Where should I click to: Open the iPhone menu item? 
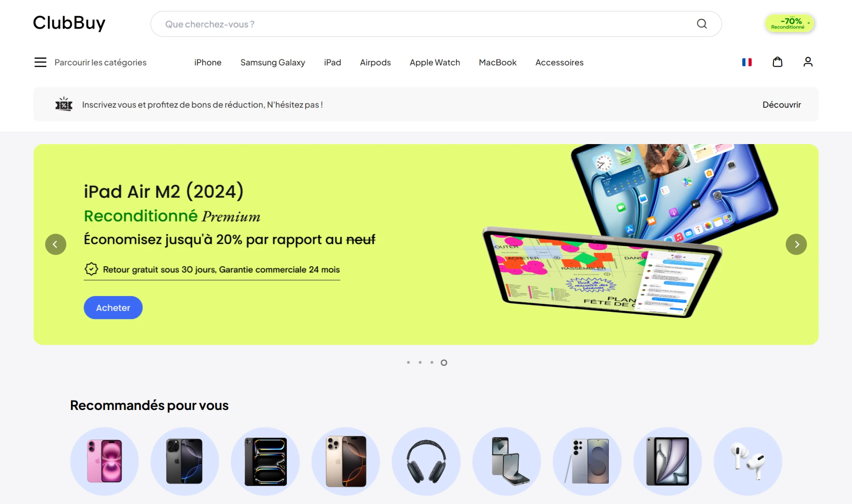coord(208,62)
